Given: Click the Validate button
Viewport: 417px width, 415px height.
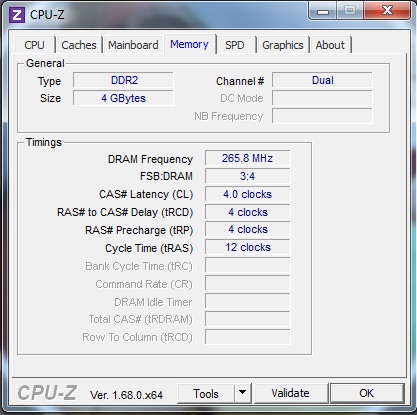Looking at the screenshot, I should click(x=290, y=393).
